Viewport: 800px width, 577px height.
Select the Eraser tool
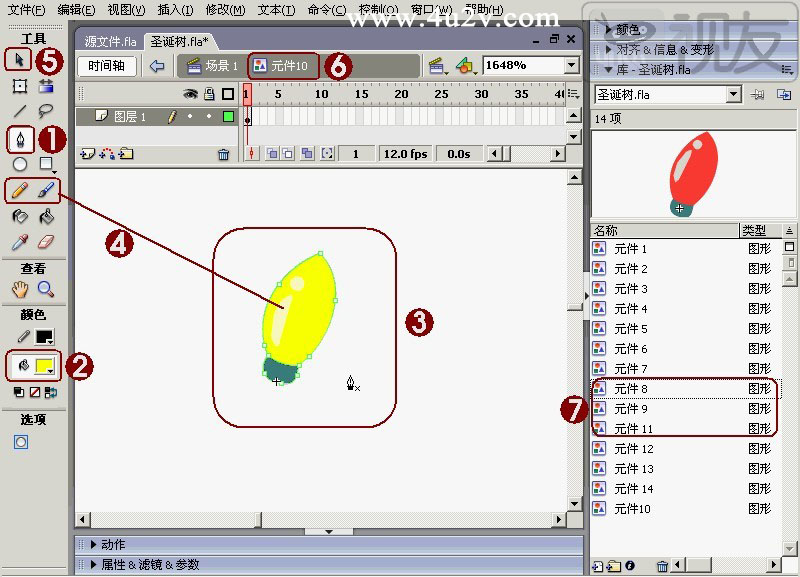pos(46,242)
